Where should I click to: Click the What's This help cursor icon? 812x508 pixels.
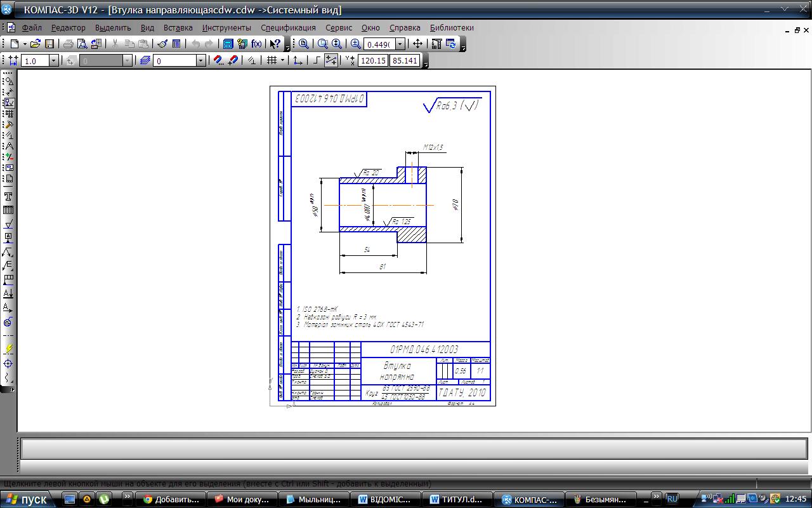point(275,44)
